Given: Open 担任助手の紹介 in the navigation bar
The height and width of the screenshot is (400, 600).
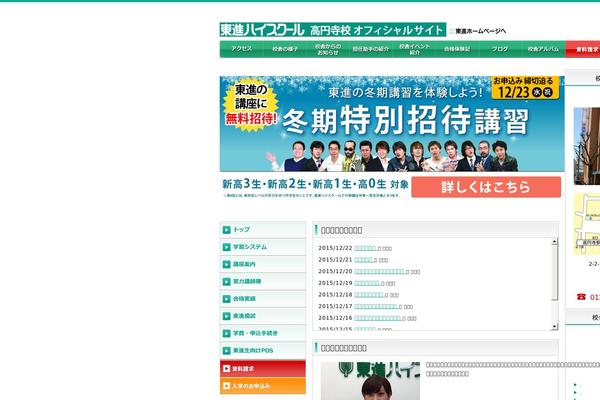Looking at the screenshot, I should [371, 49].
